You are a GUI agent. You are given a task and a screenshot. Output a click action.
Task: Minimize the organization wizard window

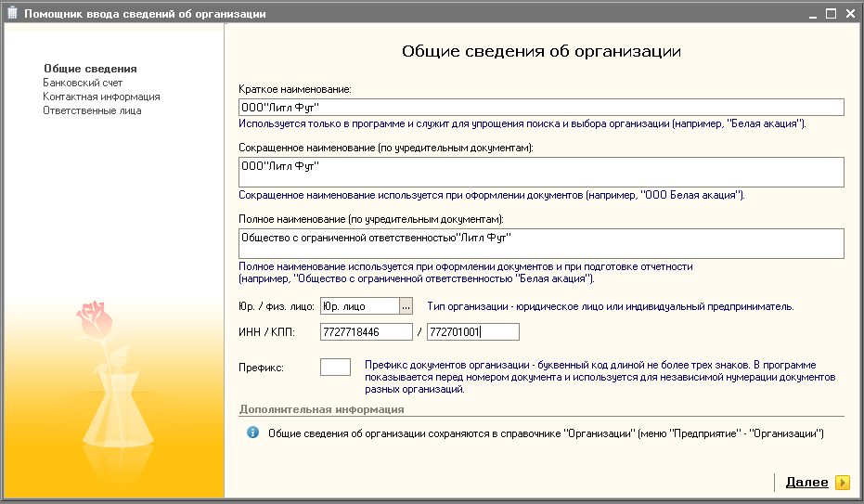click(812, 14)
